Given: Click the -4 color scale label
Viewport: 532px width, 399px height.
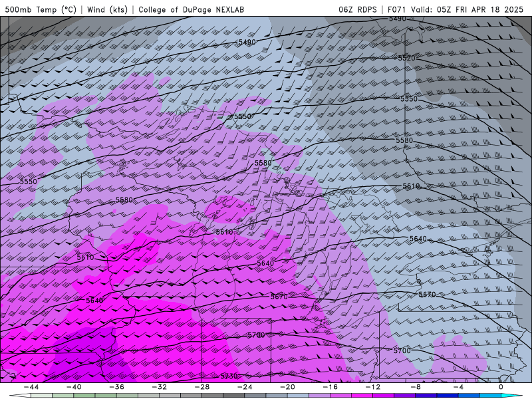Looking at the screenshot, I should coord(458,387).
